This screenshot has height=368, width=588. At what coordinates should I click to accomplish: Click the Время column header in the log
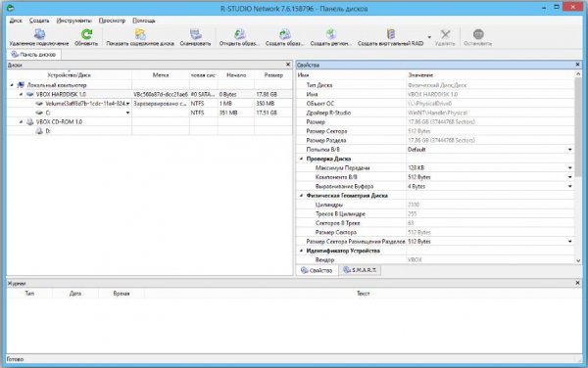pos(122,293)
